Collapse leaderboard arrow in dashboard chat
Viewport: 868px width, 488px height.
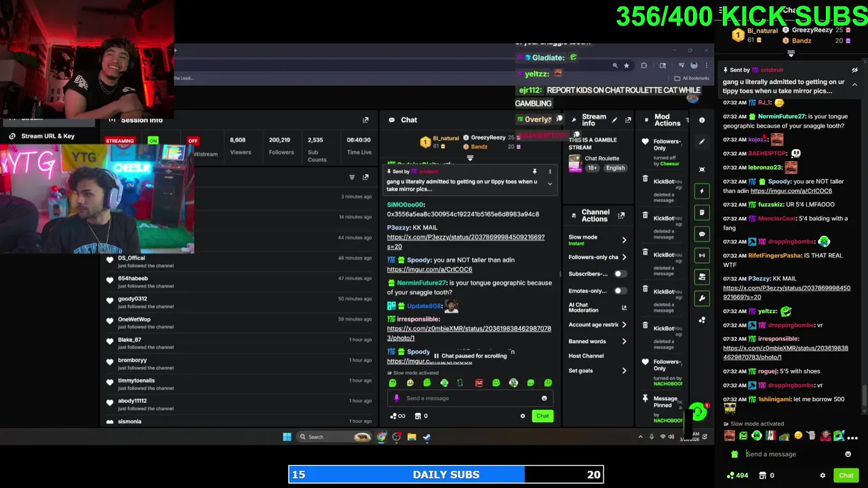tap(470, 158)
